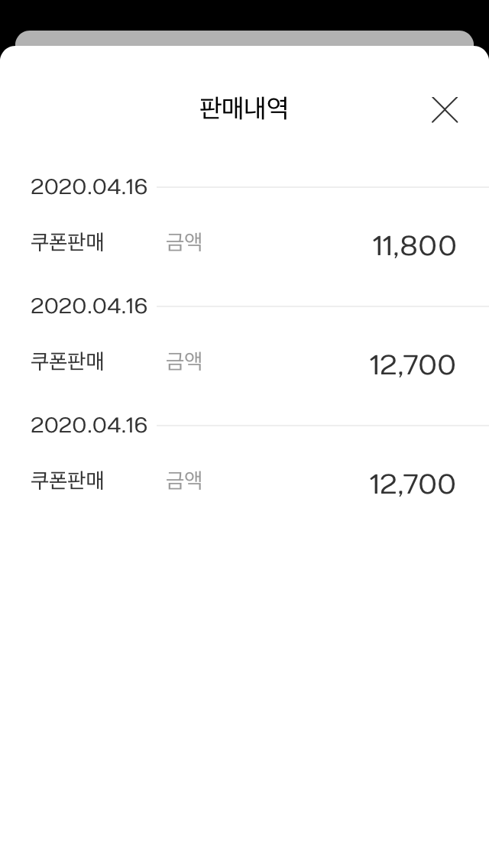
Task: Tap the 금액 label beside 11,800
Action: pyautogui.click(x=184, y=243)
